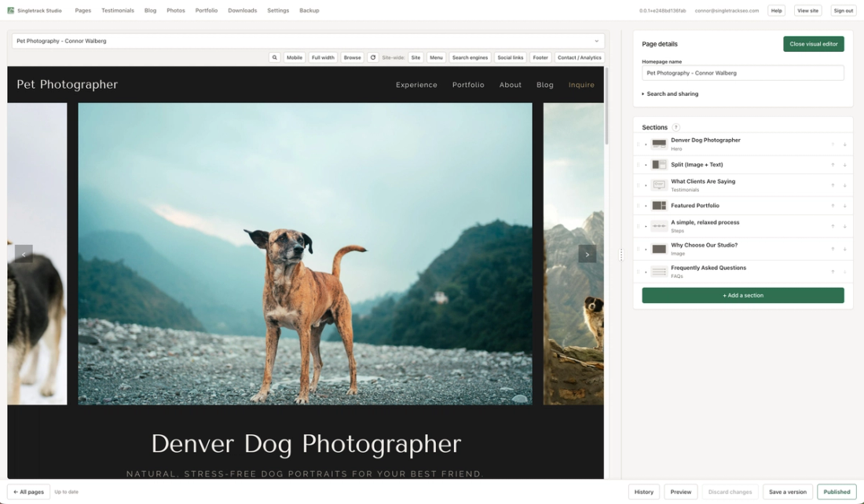This screenshot has width=864, height=504.
Task: Open the Sections help question mark
Action: click(676, 127)
